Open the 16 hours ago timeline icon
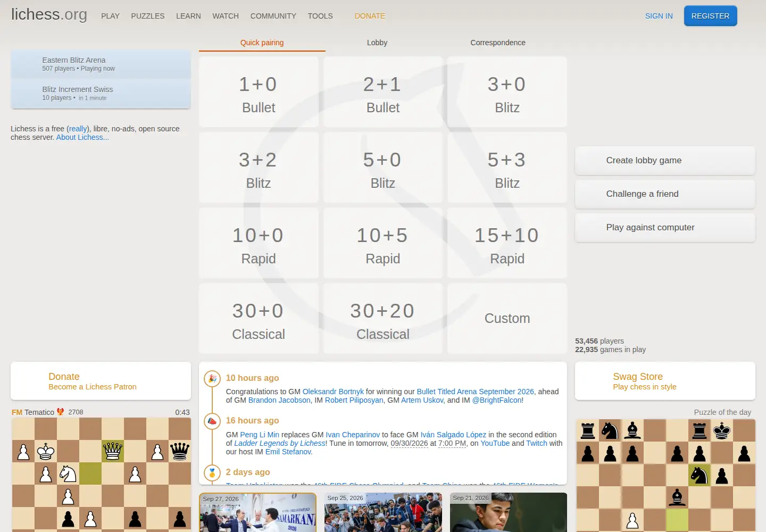The image size is (766, 532). click(x=212, y=421)
